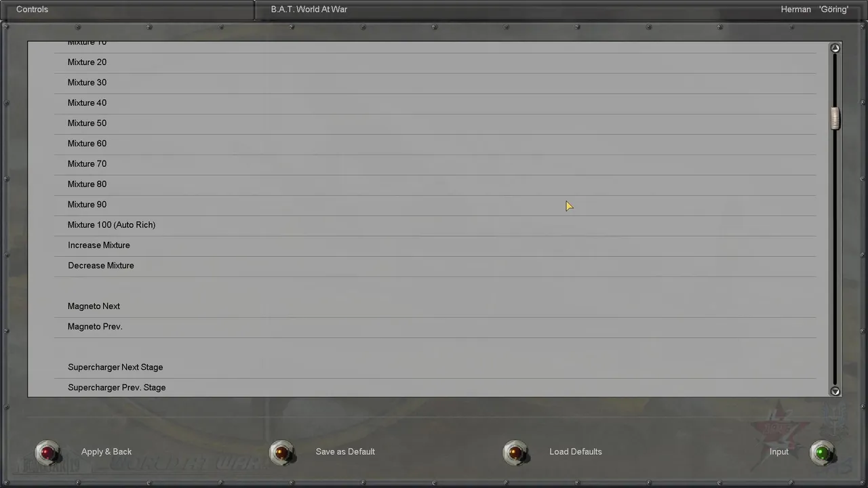
Task: Select the Mixture 20 row
Action: click(x=435, y=62)
